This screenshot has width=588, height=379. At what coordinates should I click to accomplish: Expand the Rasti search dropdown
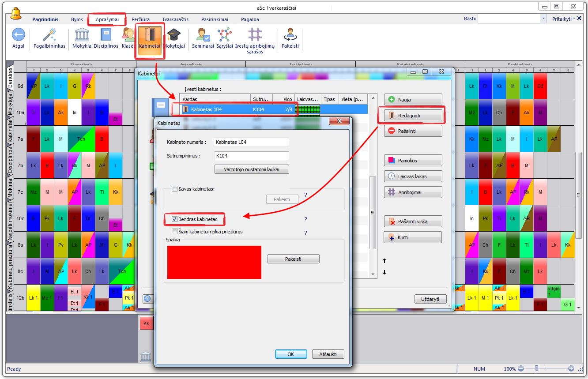(x=543, y=19)
